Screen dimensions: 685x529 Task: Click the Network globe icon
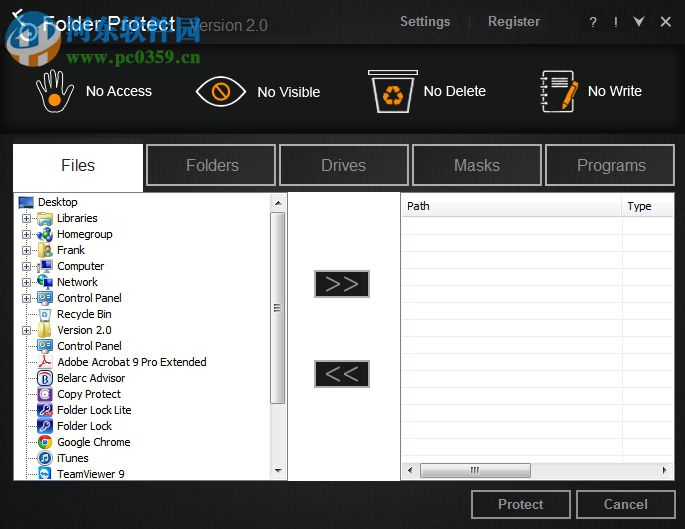click(x=45, y=282)
